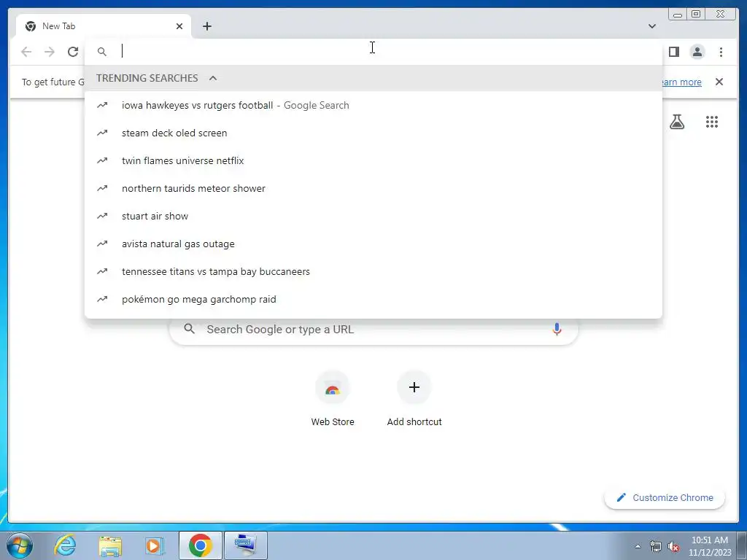The image size is (747, 560).
Task: Select the New Tab tab
Action: [x=104, y=26]
